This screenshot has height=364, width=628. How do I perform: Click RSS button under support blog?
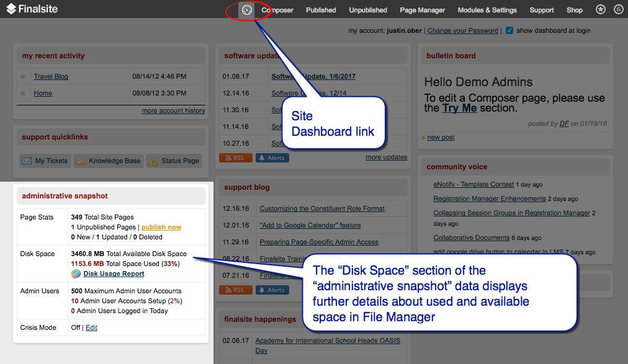pyautogui.click(x=236, y=290)
